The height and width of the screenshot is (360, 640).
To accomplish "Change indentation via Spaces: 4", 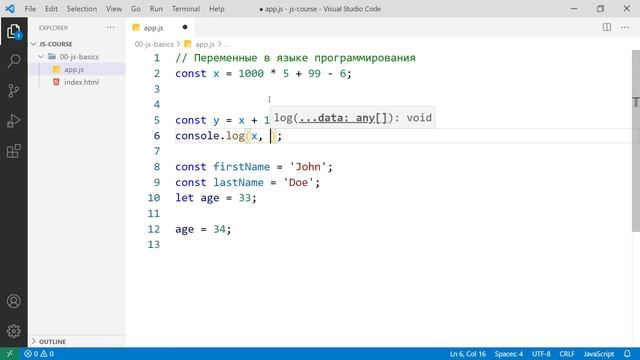I will point(509,354).
